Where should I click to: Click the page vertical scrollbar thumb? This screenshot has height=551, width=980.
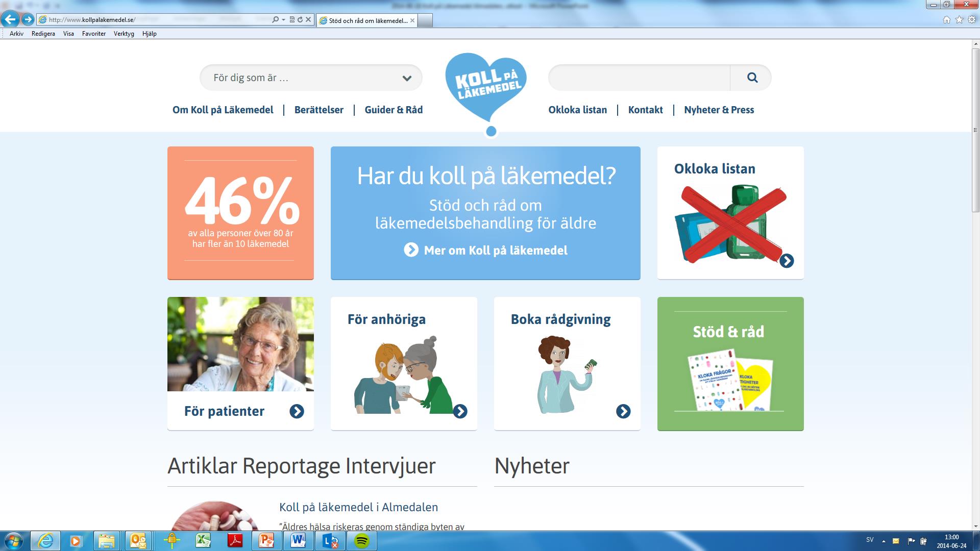click(975, 130)
